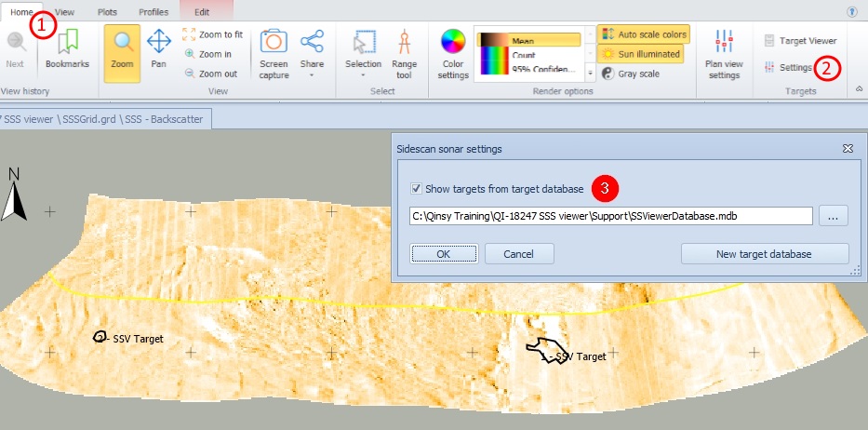Open the help icon
Viewport: 868px width, 430px height.
(x=852, y=12)
